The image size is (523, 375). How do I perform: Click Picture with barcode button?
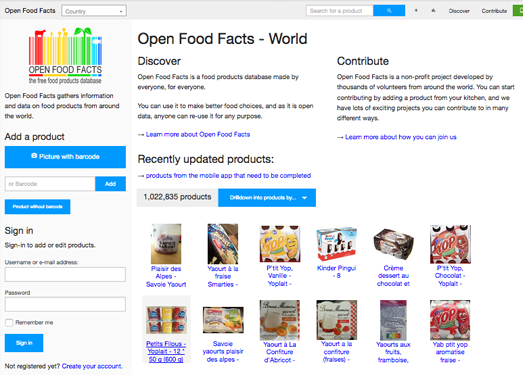[65, 157]
